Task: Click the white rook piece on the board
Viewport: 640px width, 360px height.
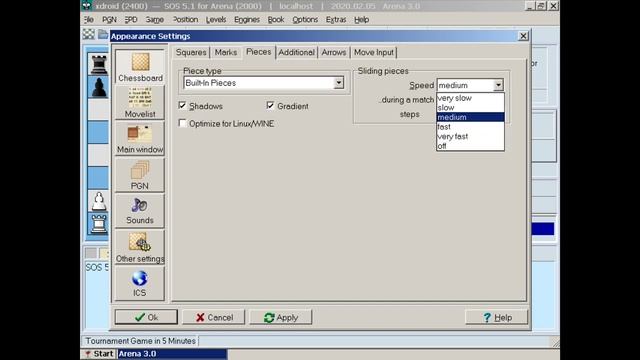Action: pyautogui.click(x=99, y=223)
